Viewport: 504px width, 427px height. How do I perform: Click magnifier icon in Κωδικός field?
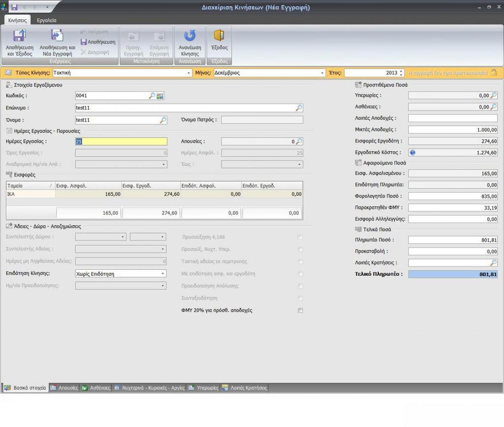coord(152,96)
